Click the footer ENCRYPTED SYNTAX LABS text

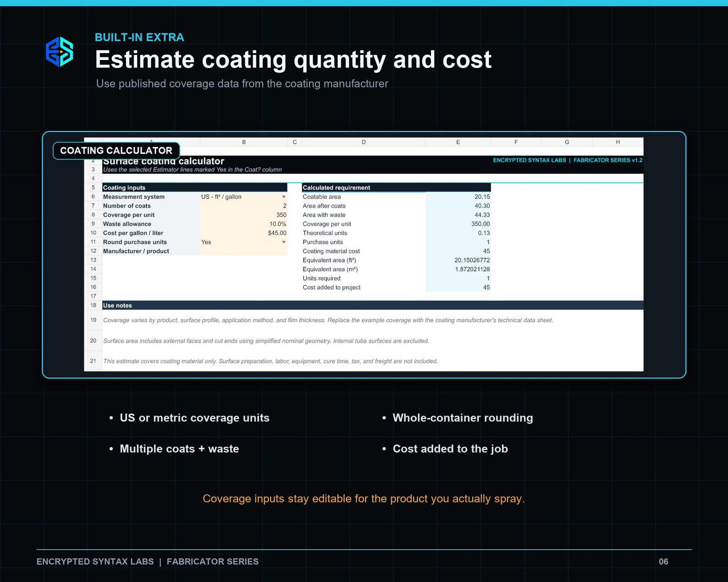click(95, 562)
